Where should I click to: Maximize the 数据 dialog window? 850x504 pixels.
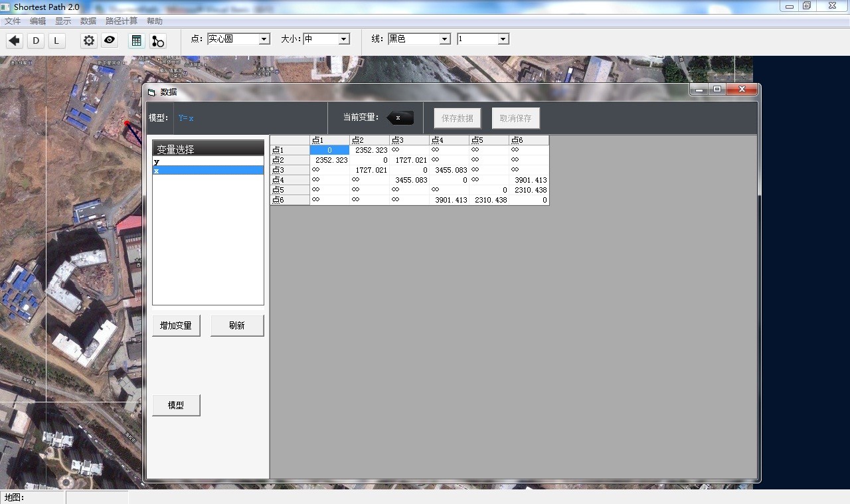pos(717,89)
